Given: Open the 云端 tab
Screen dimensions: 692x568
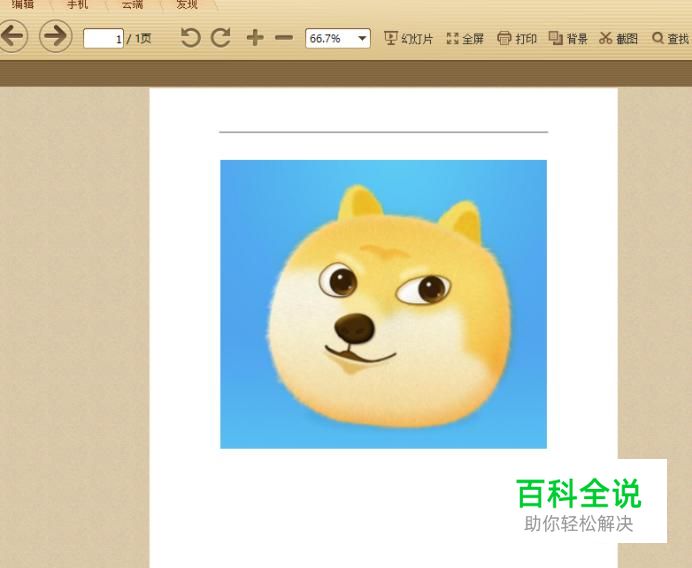Looking at the screenshot, I should click(x=132, y=5).
